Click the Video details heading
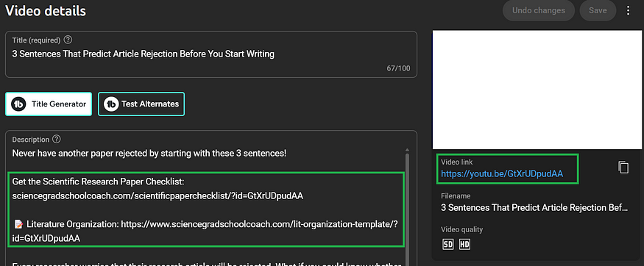Viewport: 644px width, 266px height. tap(46, 11)
